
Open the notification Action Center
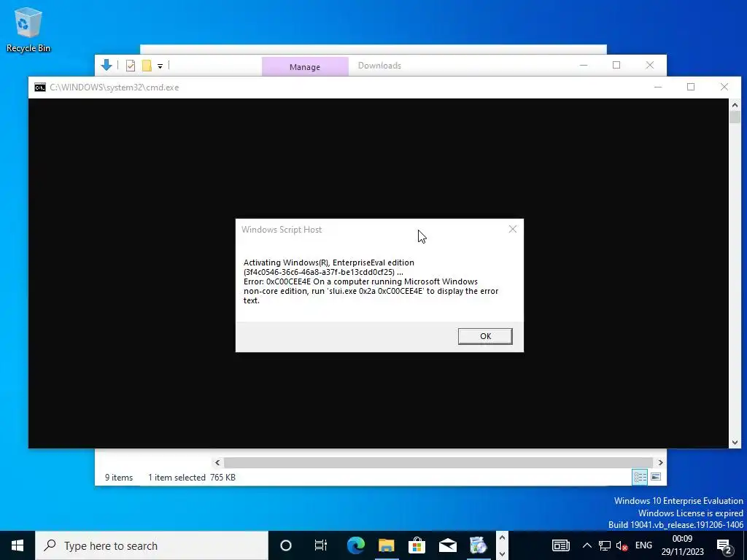coord(724,546)
